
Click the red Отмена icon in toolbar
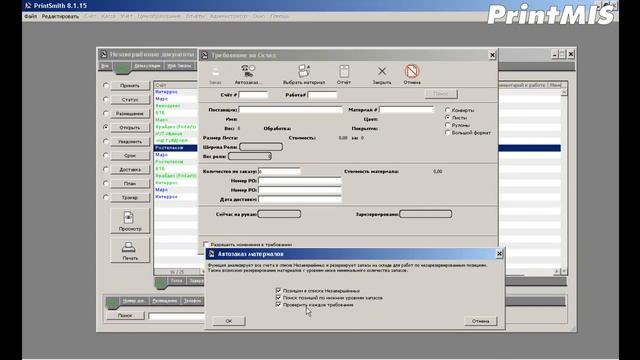(412, 71)
